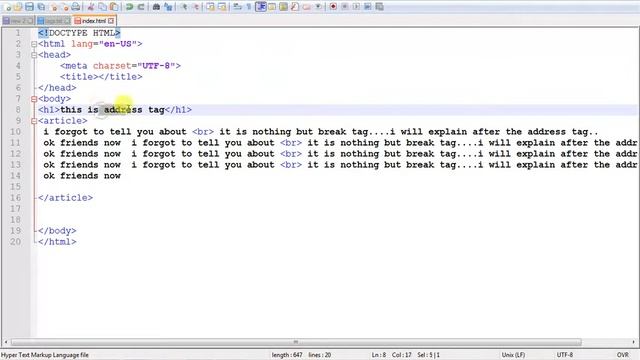Redo the edit using the Redo icon

click(x=141, y=7)
